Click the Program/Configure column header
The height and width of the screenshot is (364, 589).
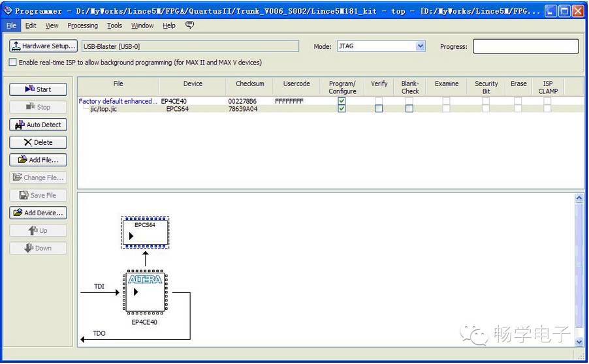pos(342,87)
